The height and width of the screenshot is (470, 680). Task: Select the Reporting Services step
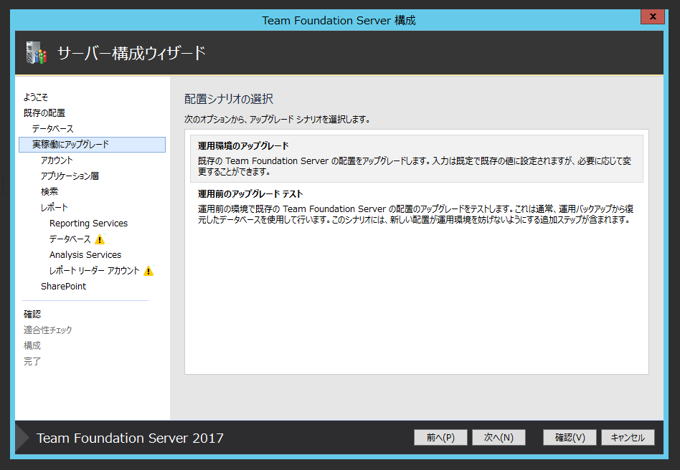88,223
